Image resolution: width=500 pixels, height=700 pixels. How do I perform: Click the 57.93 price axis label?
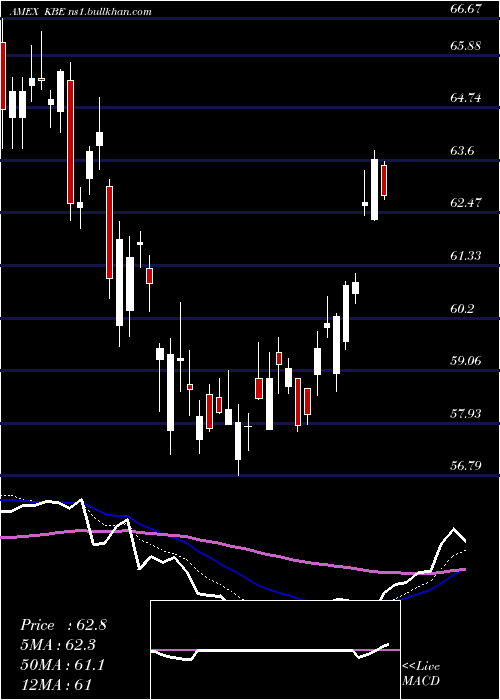[466, 413]
